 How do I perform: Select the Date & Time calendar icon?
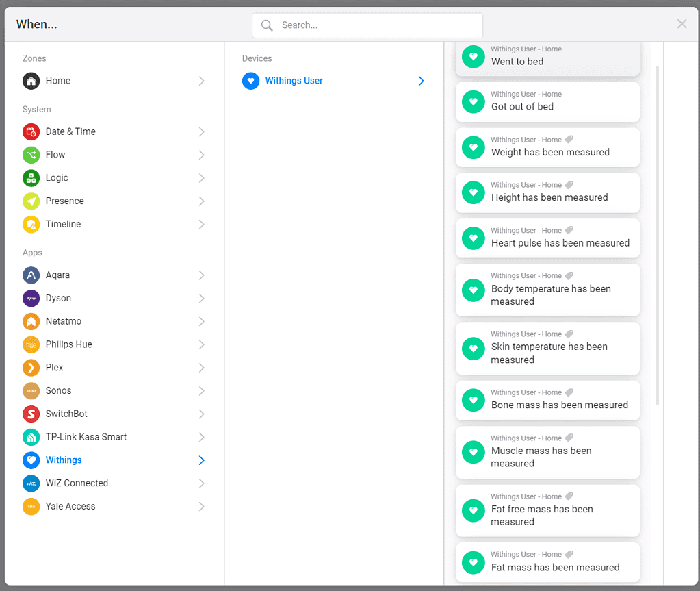click(x=31, y=131)
